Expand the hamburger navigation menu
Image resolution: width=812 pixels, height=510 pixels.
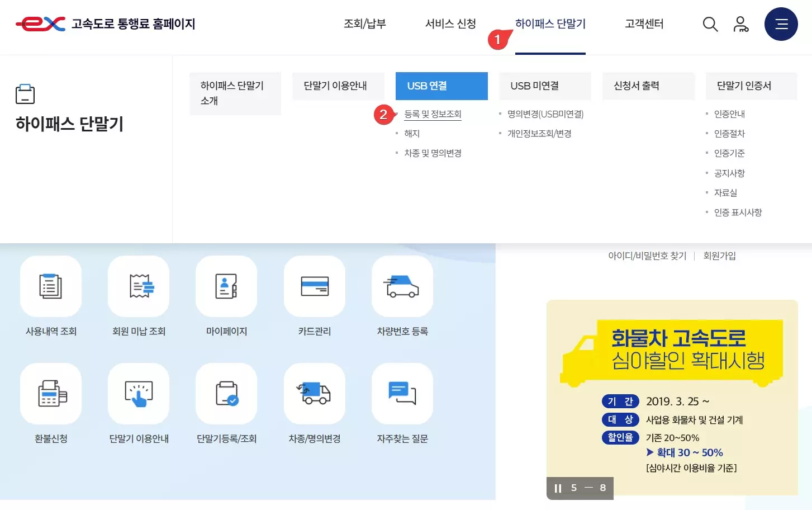[781, 24]
